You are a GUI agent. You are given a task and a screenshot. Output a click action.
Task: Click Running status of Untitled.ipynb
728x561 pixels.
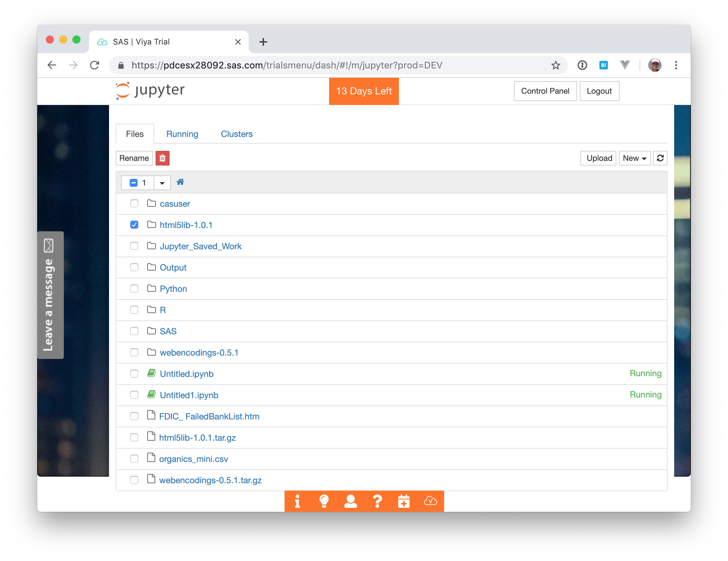point(645,373)
